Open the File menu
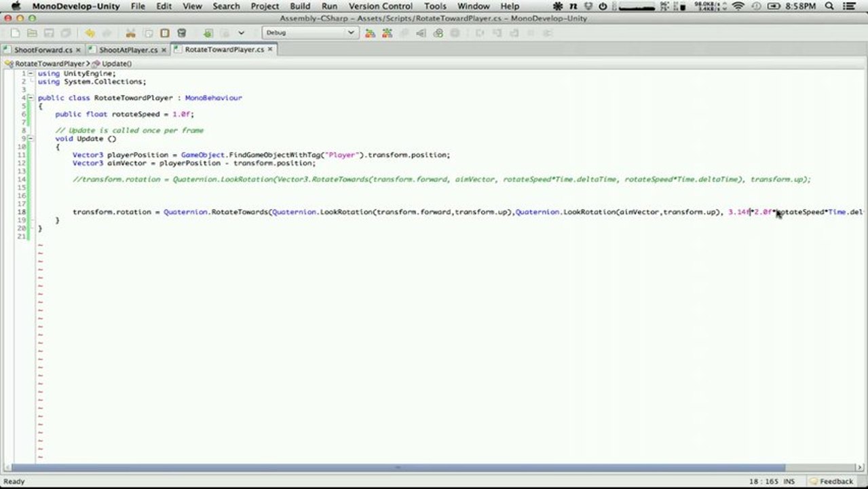The image size is (868, 489). pyautogui.click(x=138, y=6)
